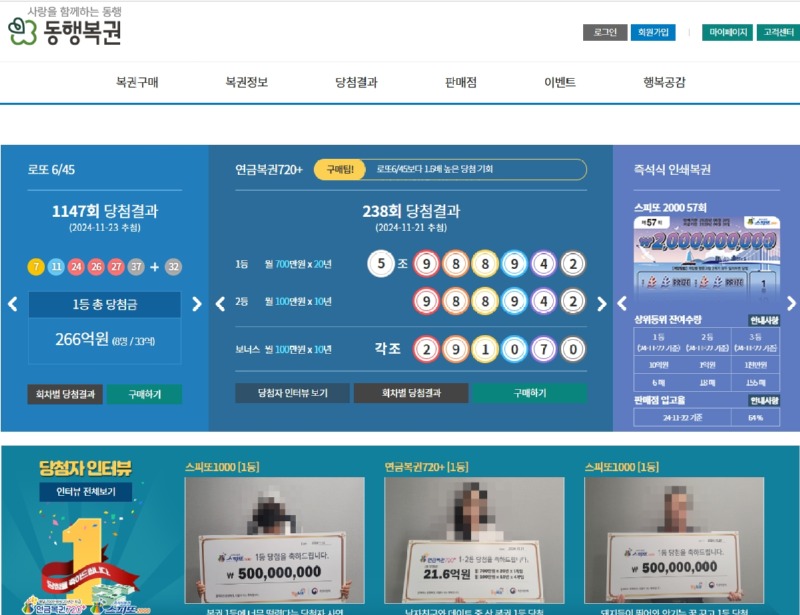The width and height of the screenshot is (800, 615).
Task: Open Lotto 회차별 당첨결과 button
Action: (65, 394)
